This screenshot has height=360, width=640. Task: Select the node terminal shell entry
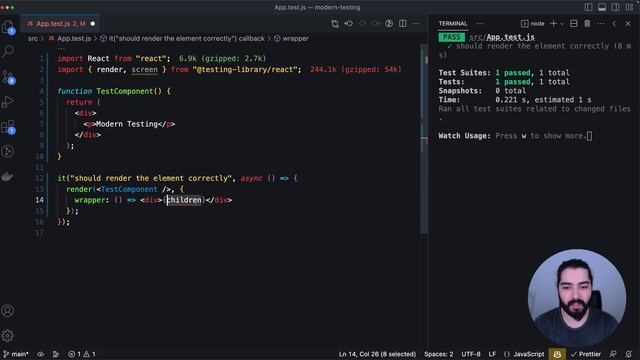pos(533,24)
